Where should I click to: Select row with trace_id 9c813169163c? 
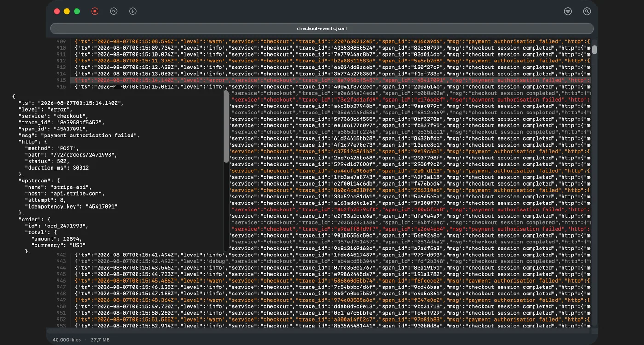click(x=410, y=248)
